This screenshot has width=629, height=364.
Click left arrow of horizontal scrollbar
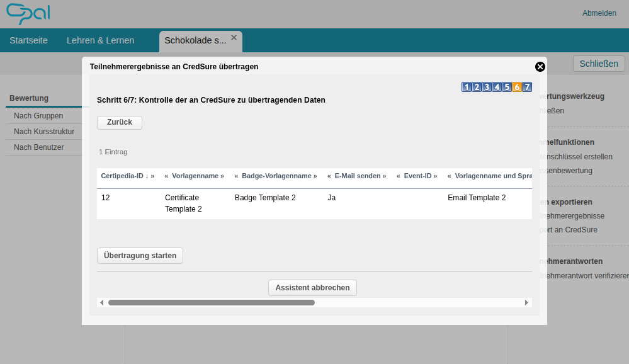click(x=102, y=302)
